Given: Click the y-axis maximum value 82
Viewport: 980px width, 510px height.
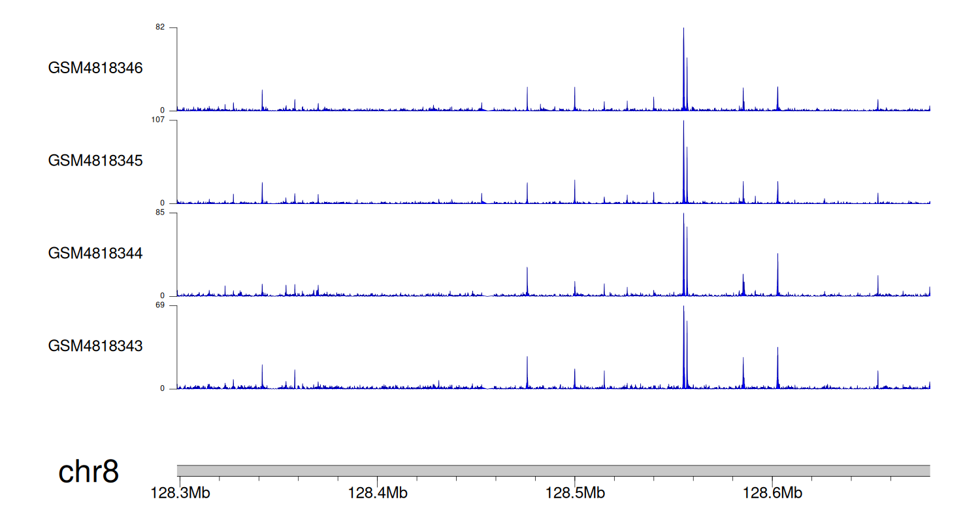Looking at the screenshot, I should [x=160, y=27].
